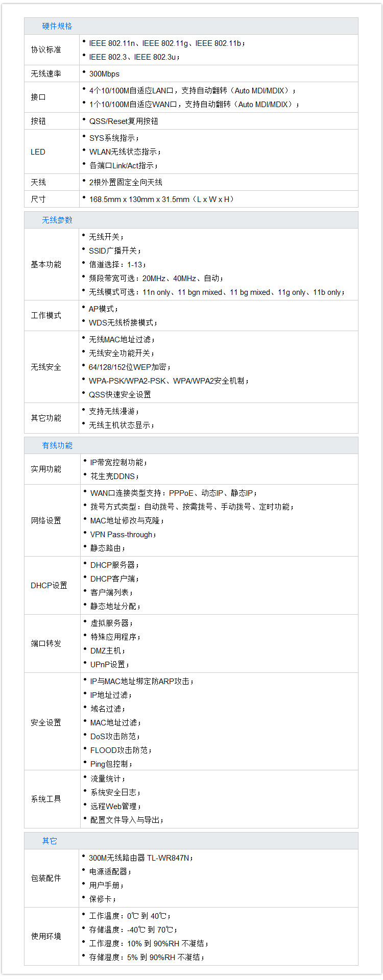Select the DoS攻击防范 item
Image resolution: width=383 pixels, height=980 pixels.
pos(114,736)
